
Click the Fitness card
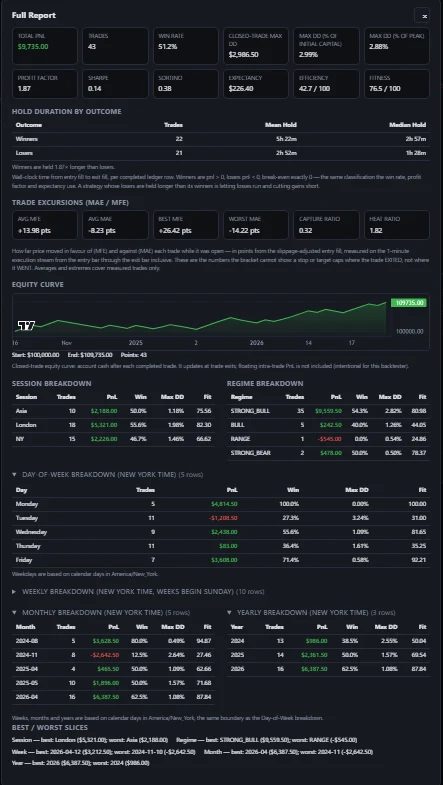[396, 84]
